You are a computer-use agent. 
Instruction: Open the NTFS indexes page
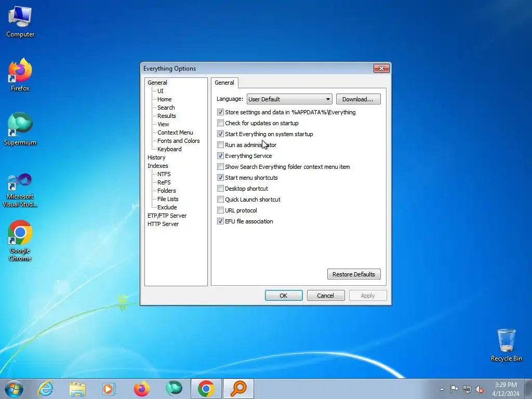coord(164,174)
